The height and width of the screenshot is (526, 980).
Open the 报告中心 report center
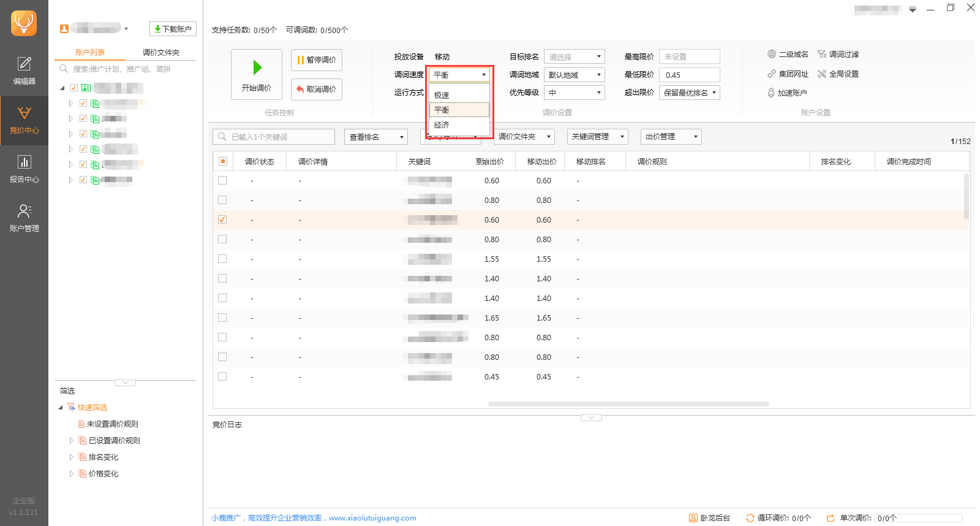point(24,170)
